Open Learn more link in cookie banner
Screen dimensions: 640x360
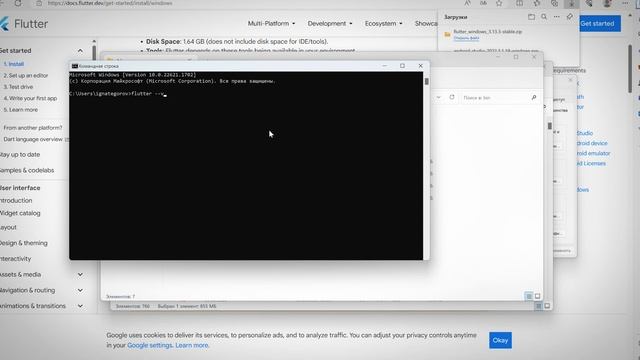click(x=191, y=345)
